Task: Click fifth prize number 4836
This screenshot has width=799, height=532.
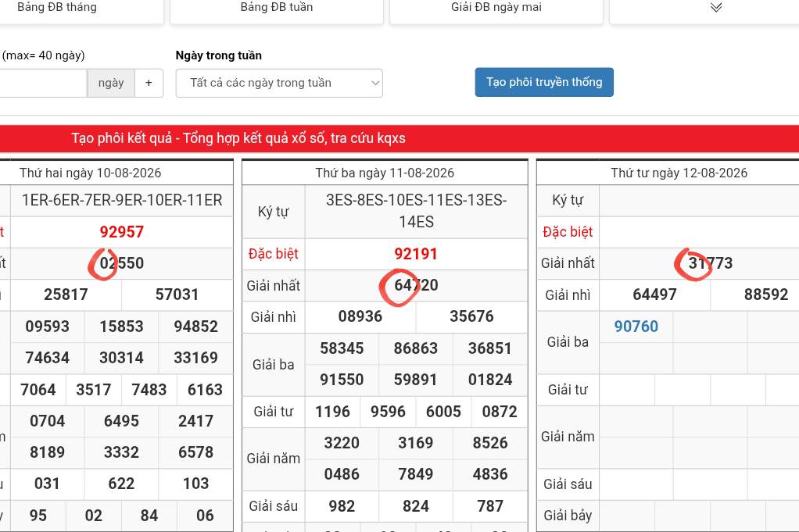Action: pyautogui.click(x=489, y=474)
